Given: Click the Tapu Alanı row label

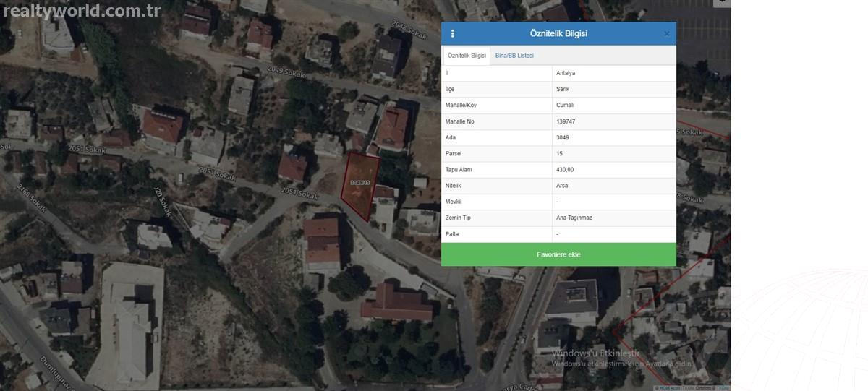Looking at the screenshot, I should [x=459, y=169].
